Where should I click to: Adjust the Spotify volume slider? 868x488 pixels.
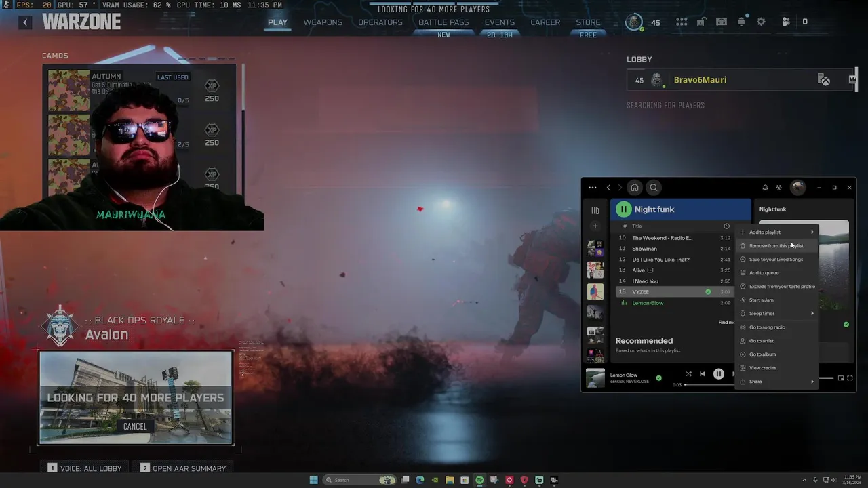tap(827, 378)
